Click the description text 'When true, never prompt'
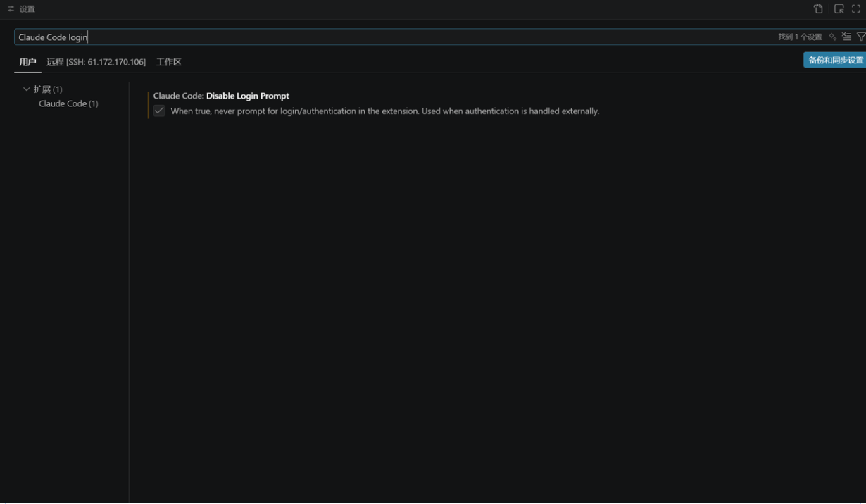Viewport: 866px width, 504px height. 384,111
